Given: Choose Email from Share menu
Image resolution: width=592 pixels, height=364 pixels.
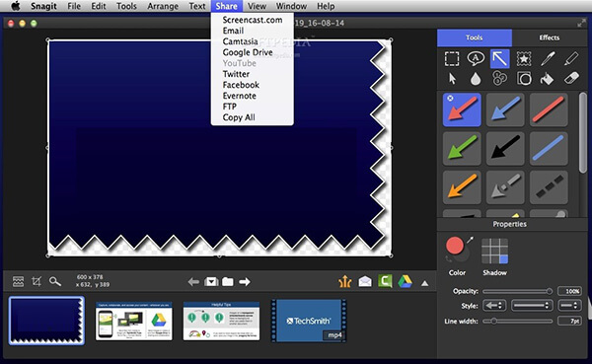Looking at the screenshot, I should click(x=253, y=31).
